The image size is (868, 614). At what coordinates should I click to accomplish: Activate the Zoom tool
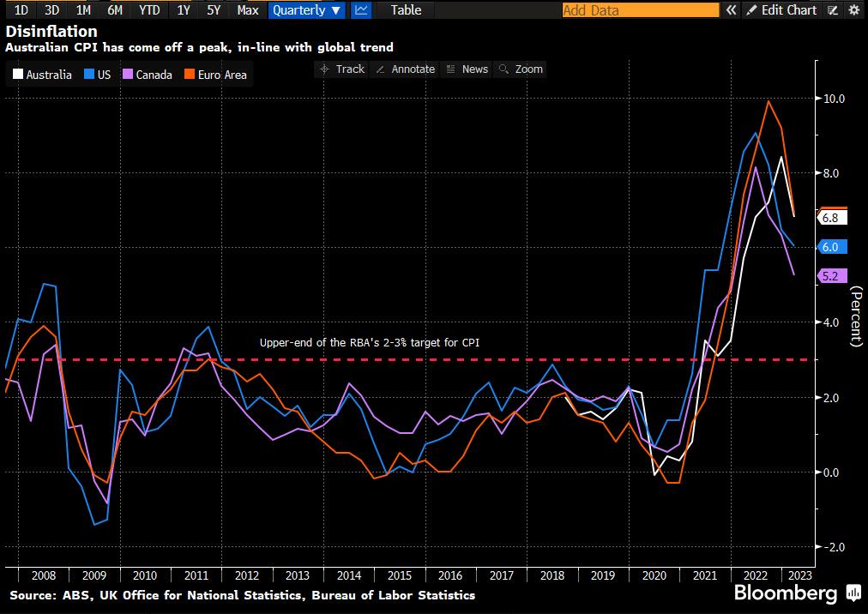tap(521, 69)
